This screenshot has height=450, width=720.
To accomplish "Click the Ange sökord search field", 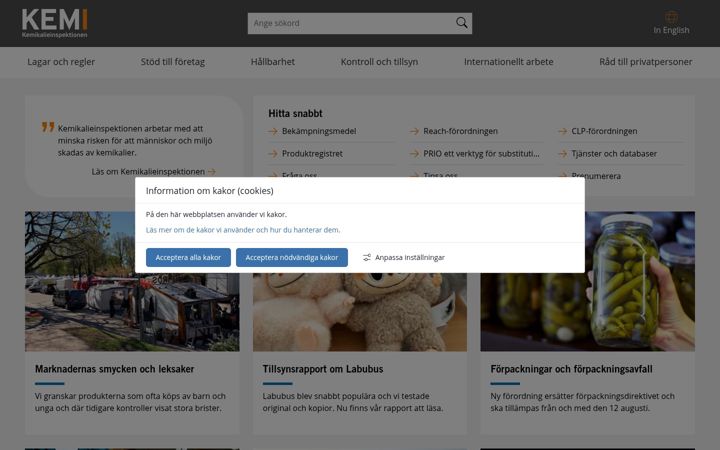I will tap(351, 23).
